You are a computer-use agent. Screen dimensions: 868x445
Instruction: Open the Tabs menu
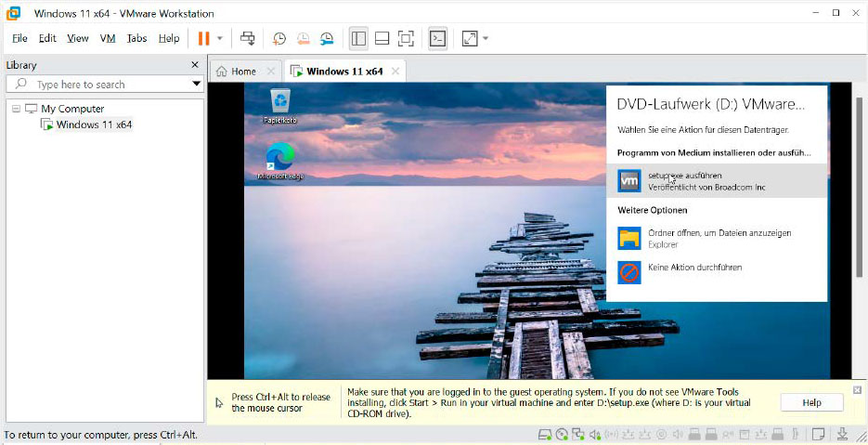coord(136,38)
